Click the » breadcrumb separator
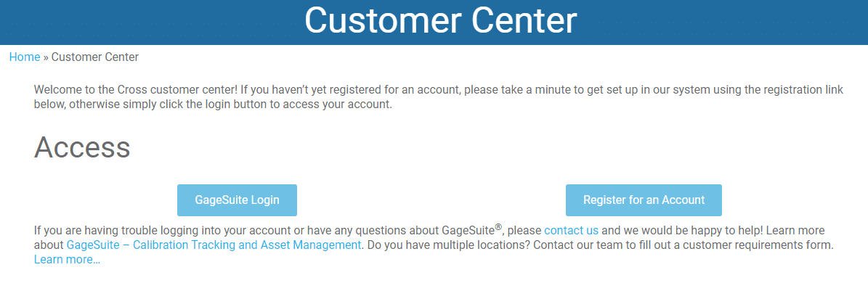 (x=46, y=57)
